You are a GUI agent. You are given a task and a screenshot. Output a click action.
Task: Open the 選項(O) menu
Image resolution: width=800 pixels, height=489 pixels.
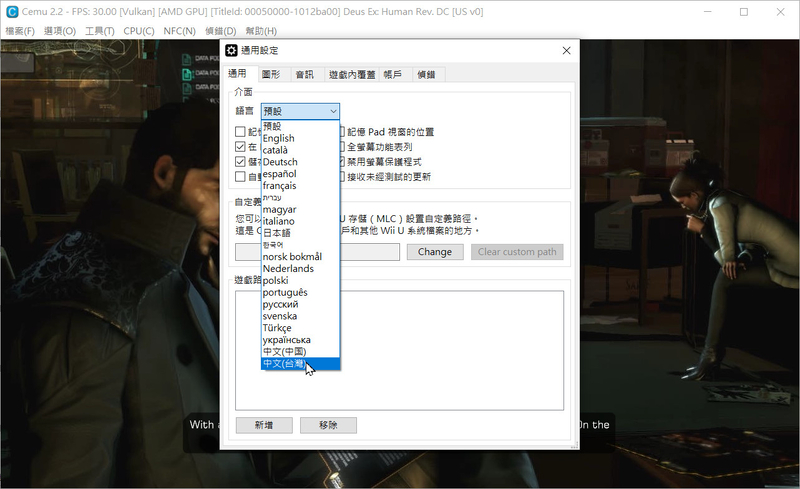[60, 31]
